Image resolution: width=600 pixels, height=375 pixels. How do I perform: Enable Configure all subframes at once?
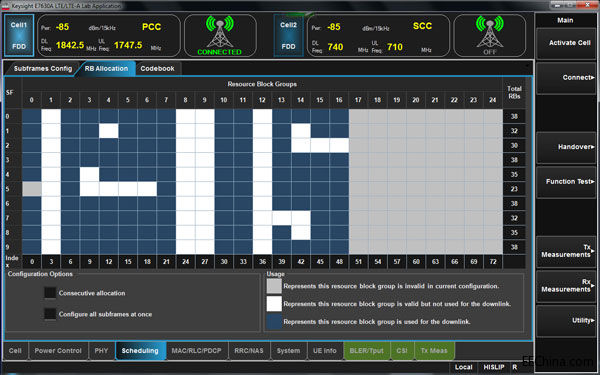pyautogui.click(x=50, y=314)
